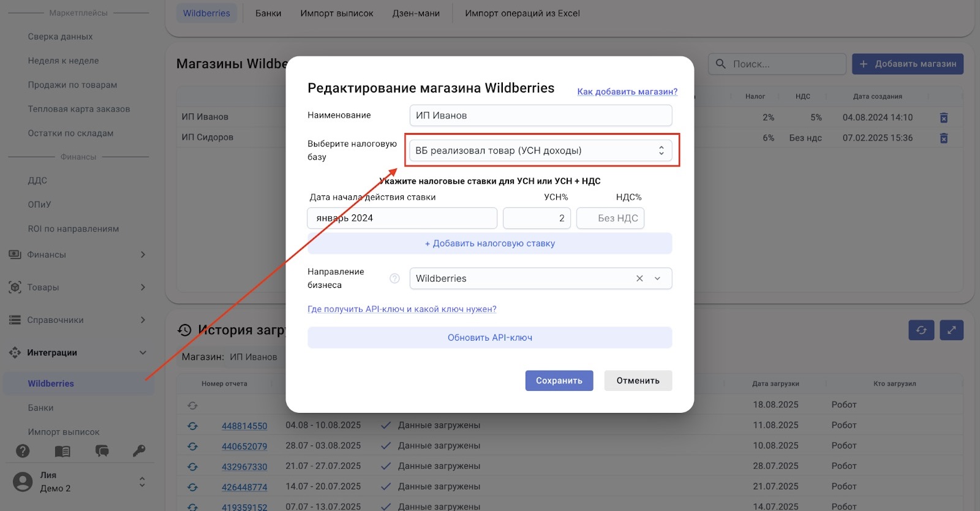Open the API key icon in sidebar
Viewport: 980px width, 511px height.
click(139, 451)
